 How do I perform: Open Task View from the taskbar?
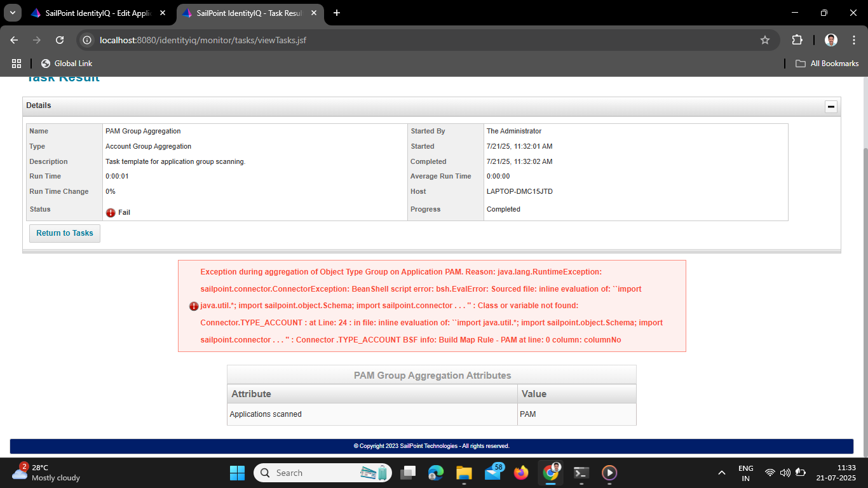(408, 473)
